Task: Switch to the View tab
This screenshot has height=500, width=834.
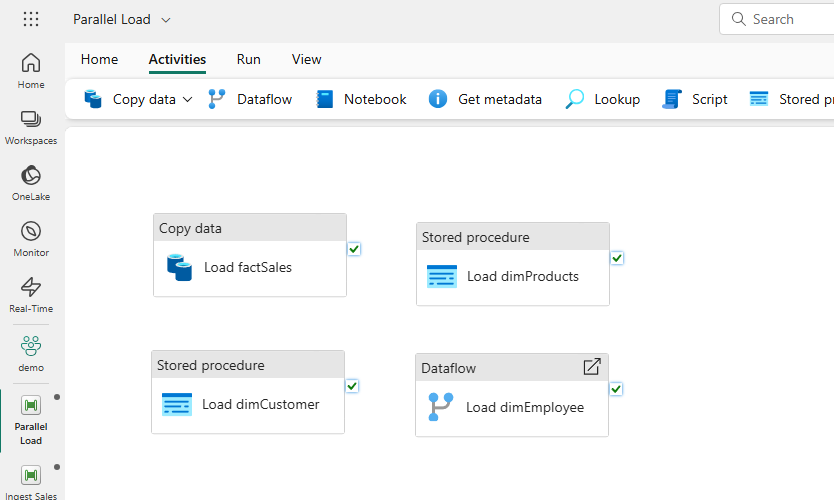Action: tap(307, 59)
